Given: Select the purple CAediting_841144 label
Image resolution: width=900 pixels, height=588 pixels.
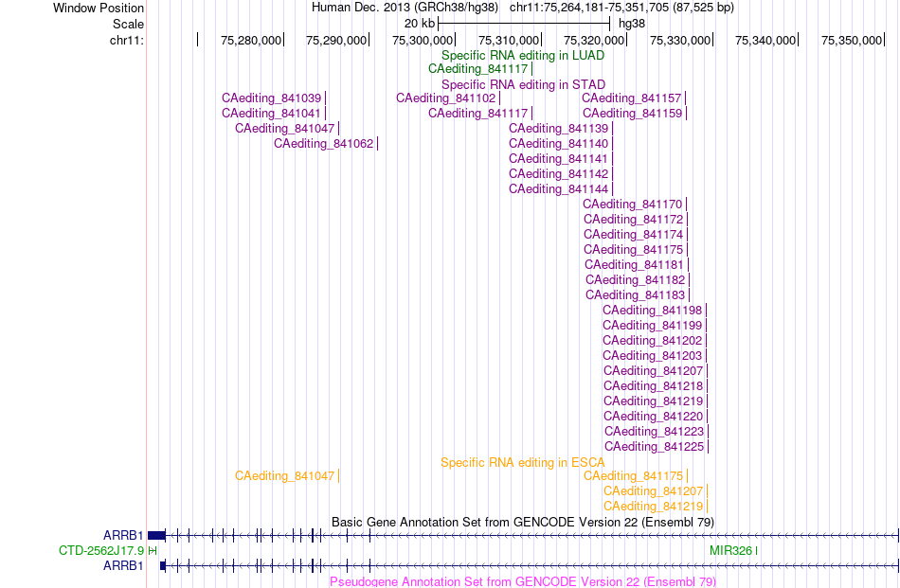Looking at the screenshot, I should (559, 188).
